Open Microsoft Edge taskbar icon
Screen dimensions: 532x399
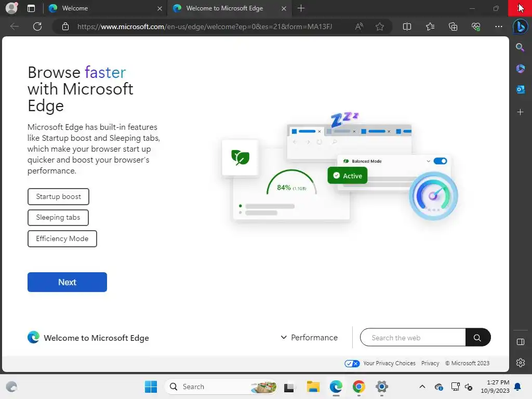336,387
